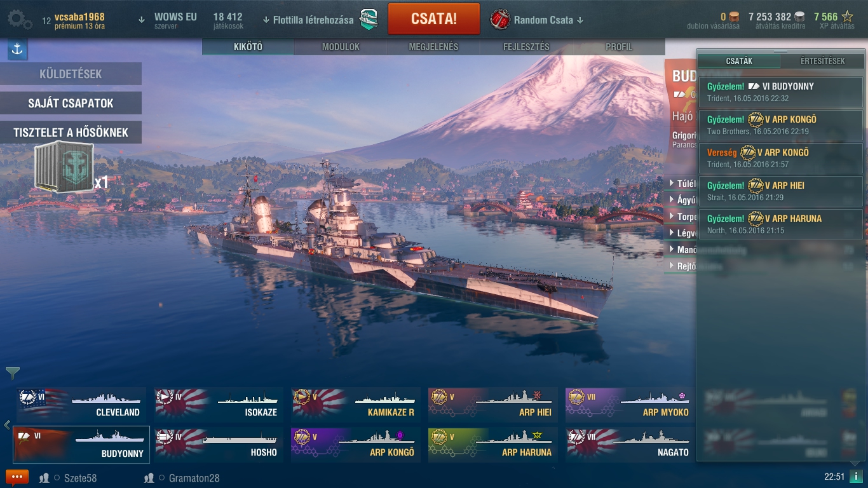Click the anchor port icon
This screenshot has height=488, width=868.
pyautogui.click(x=17, y=50)
